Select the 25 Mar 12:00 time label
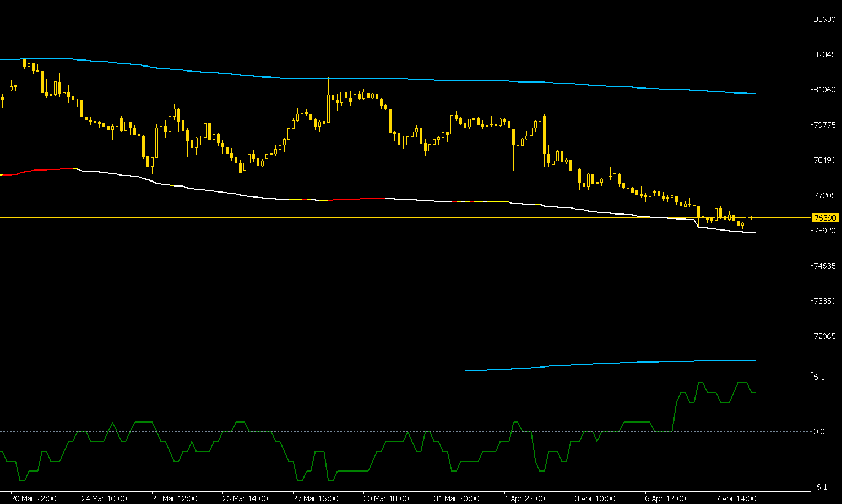 (175, 498)
